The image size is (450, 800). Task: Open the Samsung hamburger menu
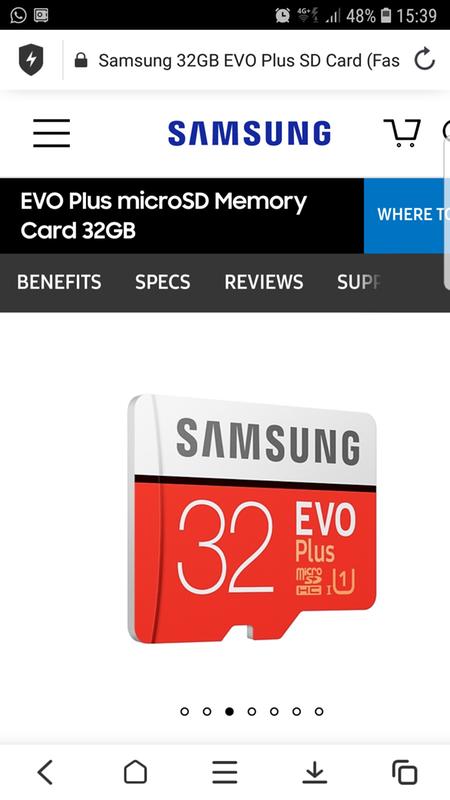pyautogui.click(x=52, y=133)
